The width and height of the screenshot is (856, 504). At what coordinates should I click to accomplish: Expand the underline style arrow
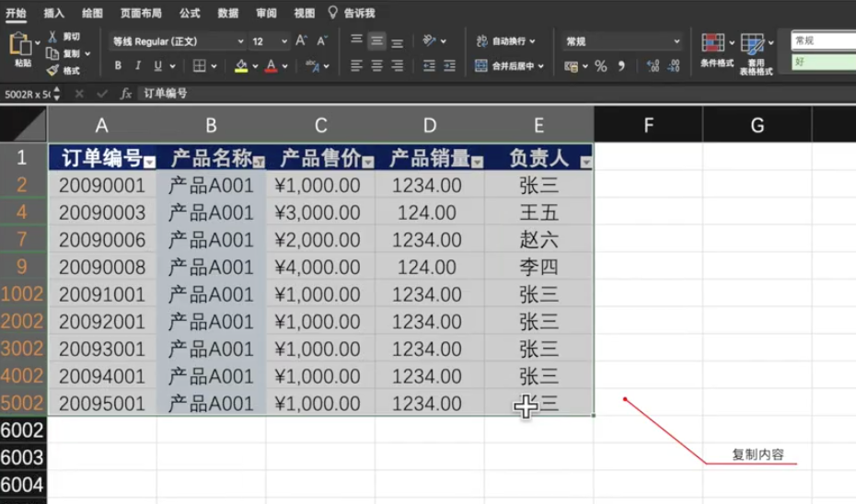click(x=172, y=66)
